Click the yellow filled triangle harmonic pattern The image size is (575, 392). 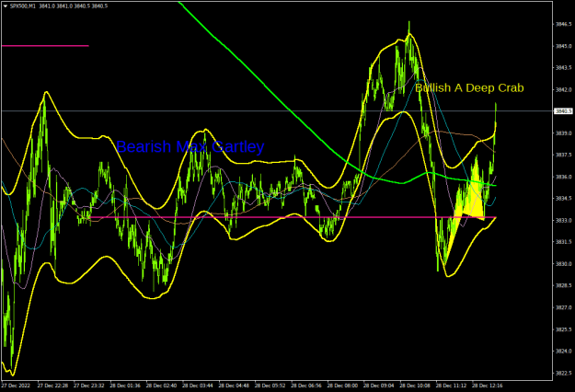click(x=466, y=213)
